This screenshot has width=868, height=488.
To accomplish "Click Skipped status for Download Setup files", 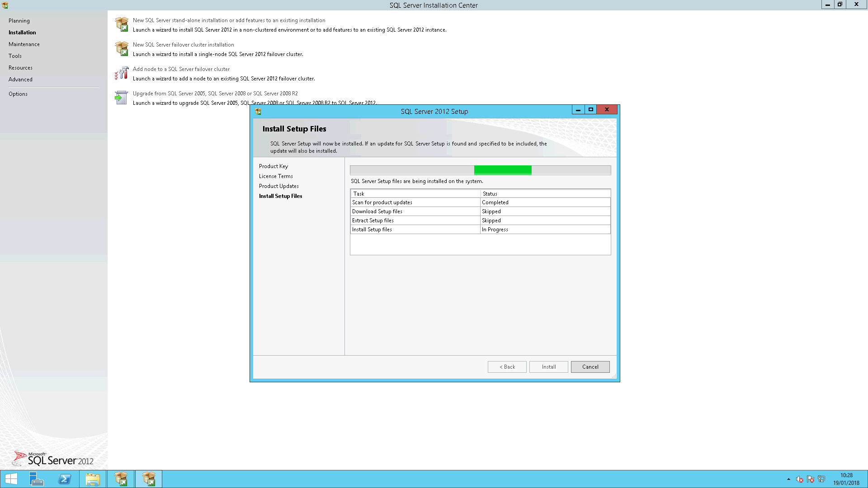I will click(x=545, y=211).
